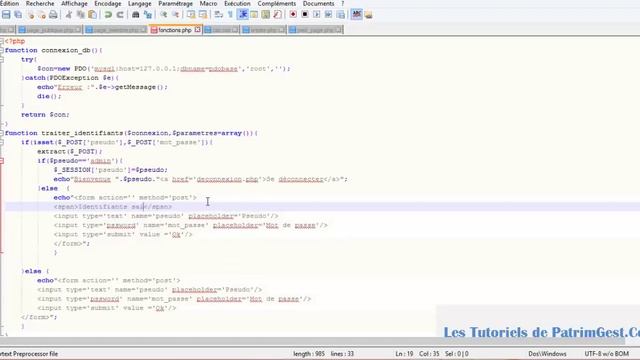Click the Cut scissors icon
640x360 pixels.
[69, 15]
